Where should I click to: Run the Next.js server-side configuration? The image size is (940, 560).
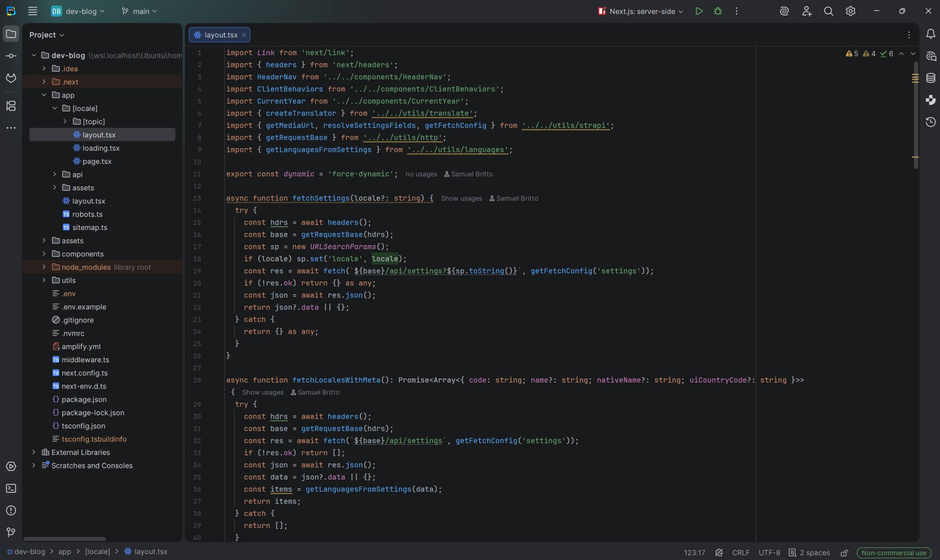pyautogui.click(x=699, y=11)
